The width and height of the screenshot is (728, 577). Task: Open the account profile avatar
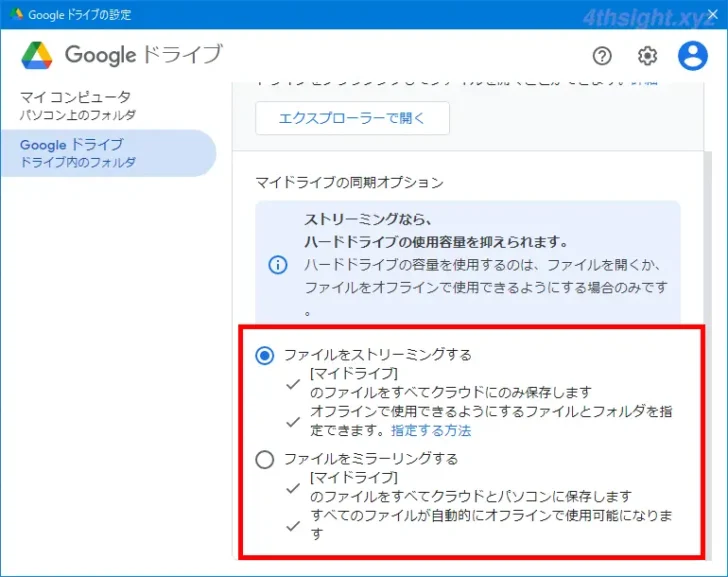pyautogui.click(x=693, y=56)
